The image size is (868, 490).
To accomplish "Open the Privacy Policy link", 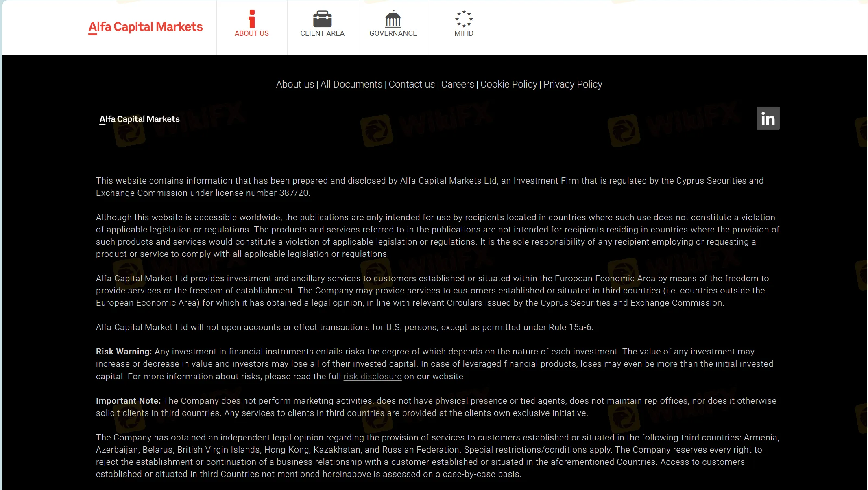I will pos(573,84).
